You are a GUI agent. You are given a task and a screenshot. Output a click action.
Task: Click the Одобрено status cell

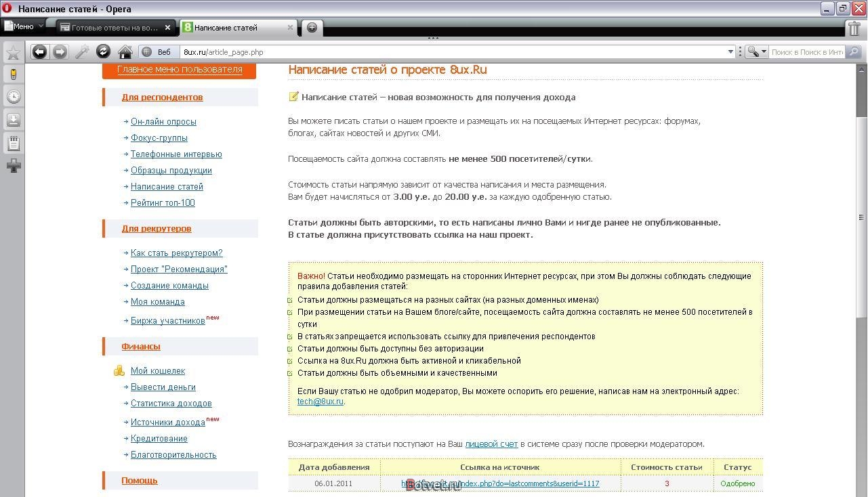(737, 483)
